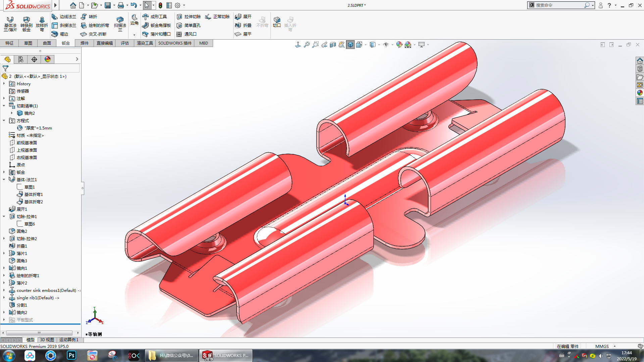This screenshot has width=644, height=362.
Task: Expand the 平板型式 flat pattern node
Action: point(4,320)
